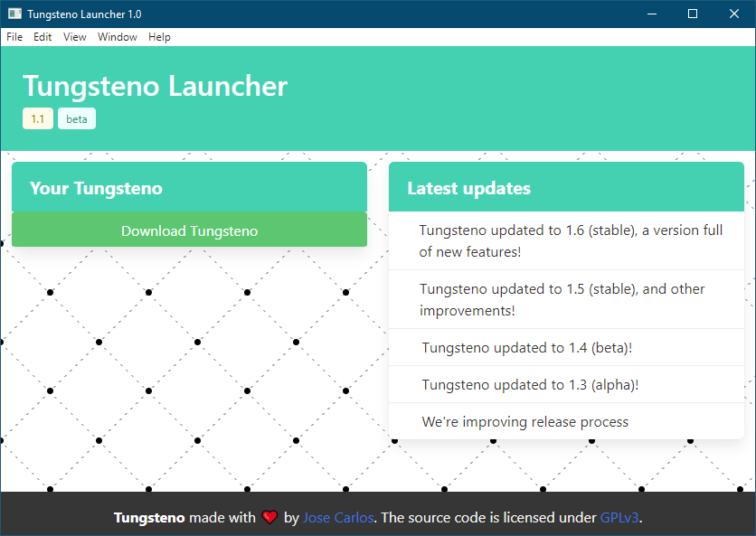Click the Tungsteno Launcher heading

click(155, 86)
